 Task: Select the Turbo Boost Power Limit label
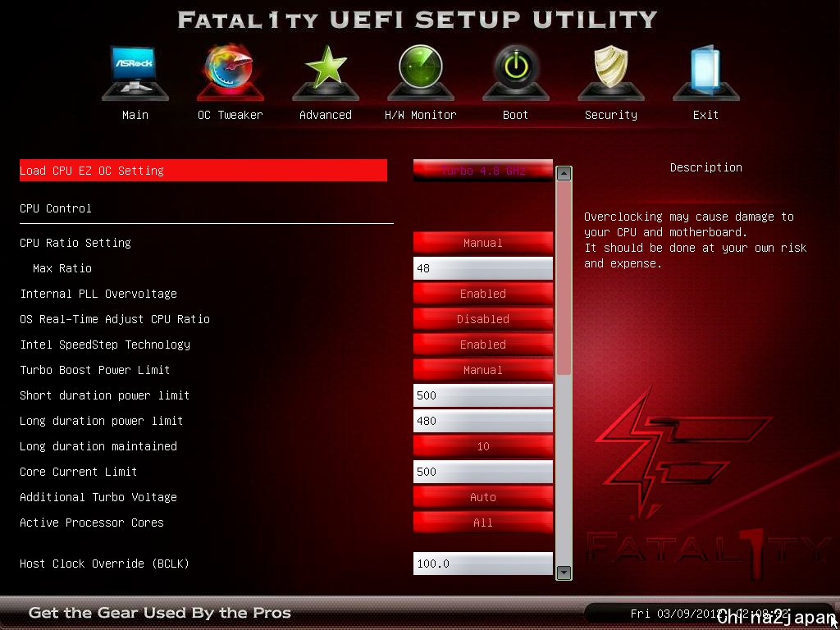click(x=95, y=370)
